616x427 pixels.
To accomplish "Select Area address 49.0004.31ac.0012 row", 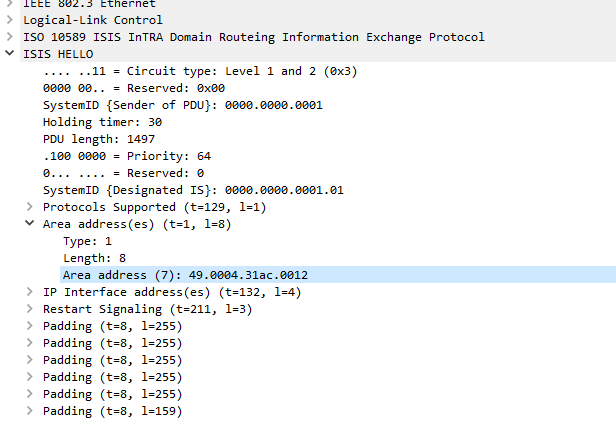I will [185, 275].
